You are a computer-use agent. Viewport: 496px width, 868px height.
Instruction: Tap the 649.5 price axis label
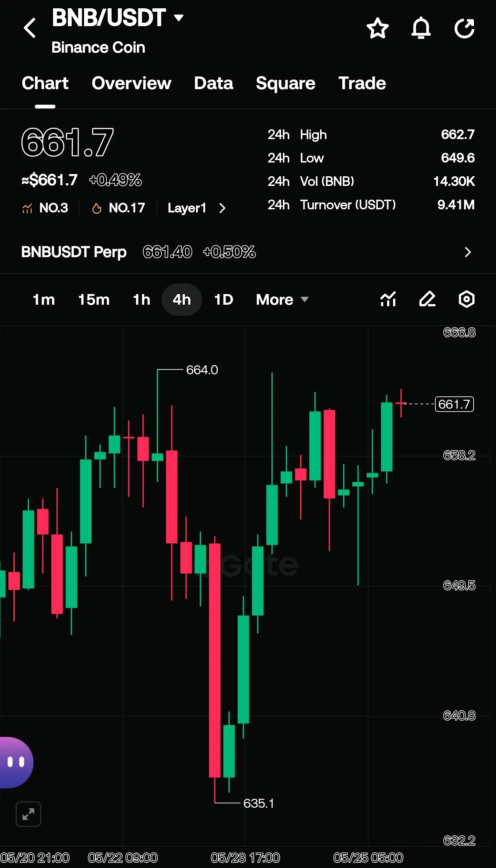(459, 585)
